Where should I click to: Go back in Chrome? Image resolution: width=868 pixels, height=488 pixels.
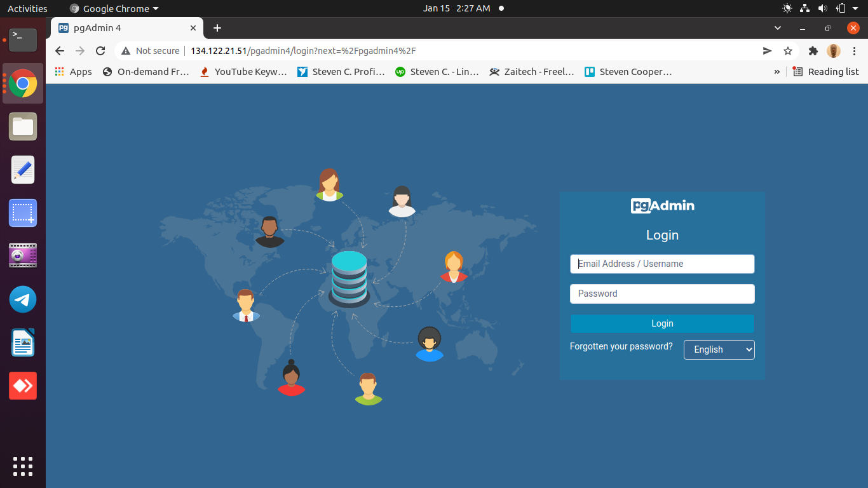tap(60, 51)
